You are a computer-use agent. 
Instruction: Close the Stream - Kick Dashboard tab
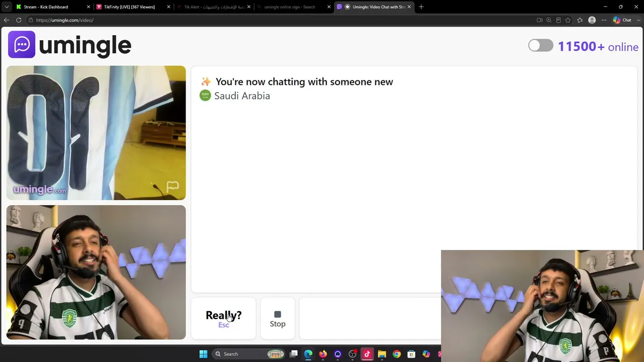(x=89, y=7)
